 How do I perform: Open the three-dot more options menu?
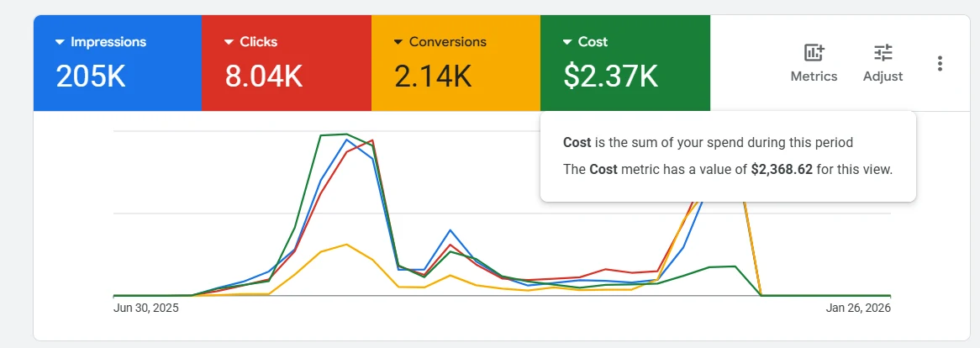coord(940,63)
